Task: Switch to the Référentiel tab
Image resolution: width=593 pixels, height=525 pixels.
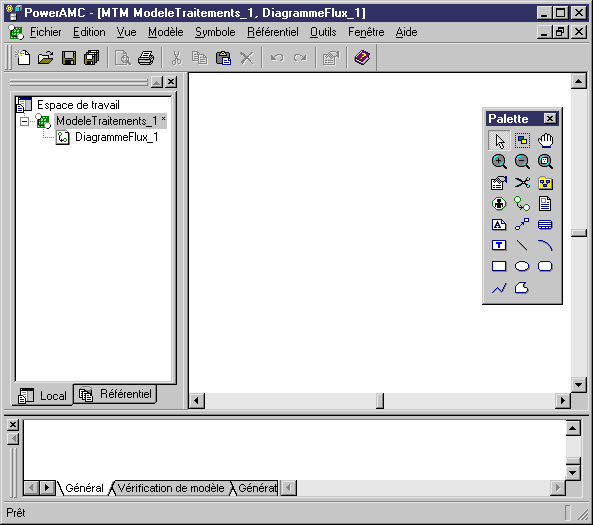Action: point(115,395)
